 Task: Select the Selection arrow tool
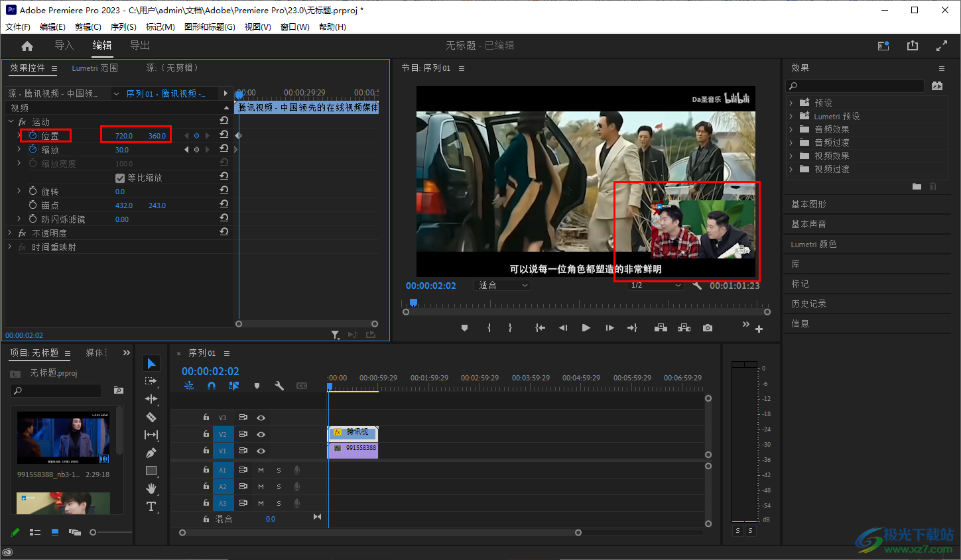click(x=151, y=363)
